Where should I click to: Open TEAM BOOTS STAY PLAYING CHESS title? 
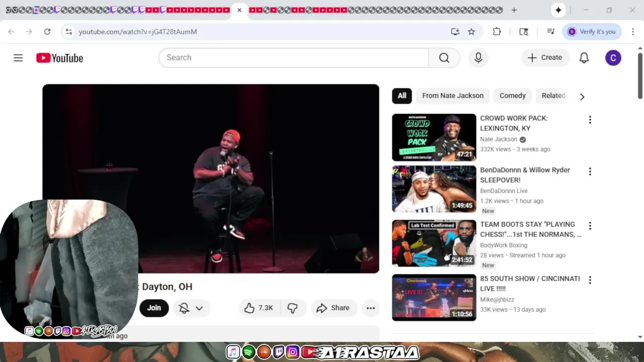point(530,229)
